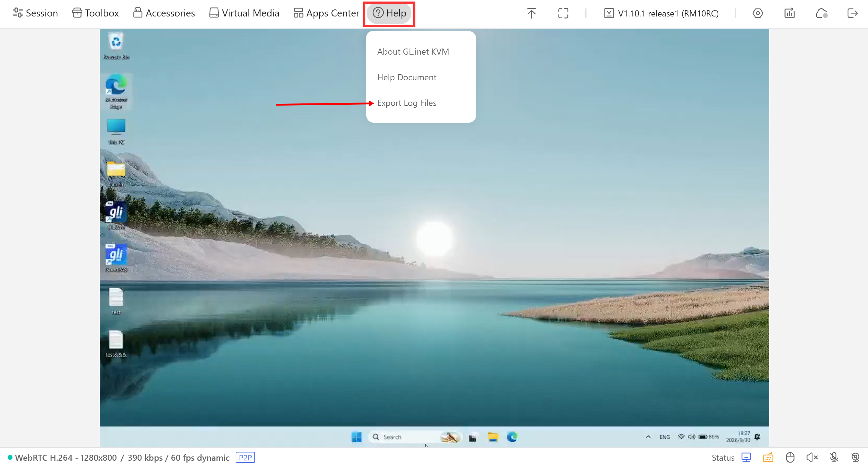868x465 pixels.
Task: Open the Apps Center menu
Action: point(327,13)
